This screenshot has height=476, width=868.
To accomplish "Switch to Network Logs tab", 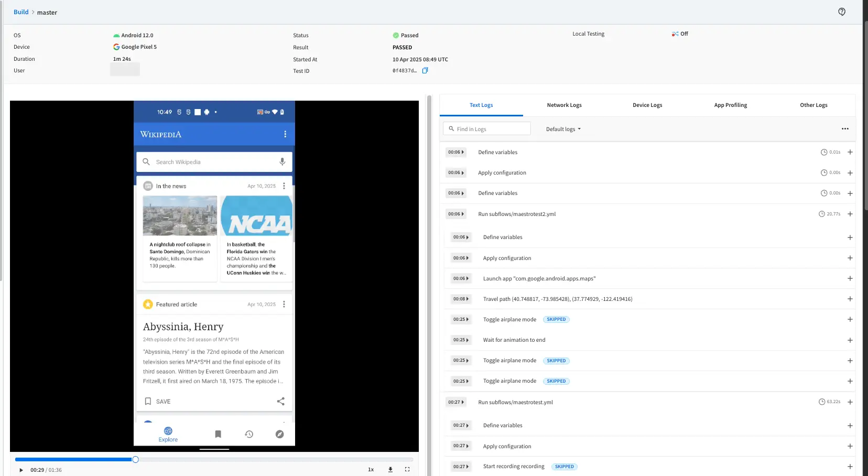I will (564, 105).
